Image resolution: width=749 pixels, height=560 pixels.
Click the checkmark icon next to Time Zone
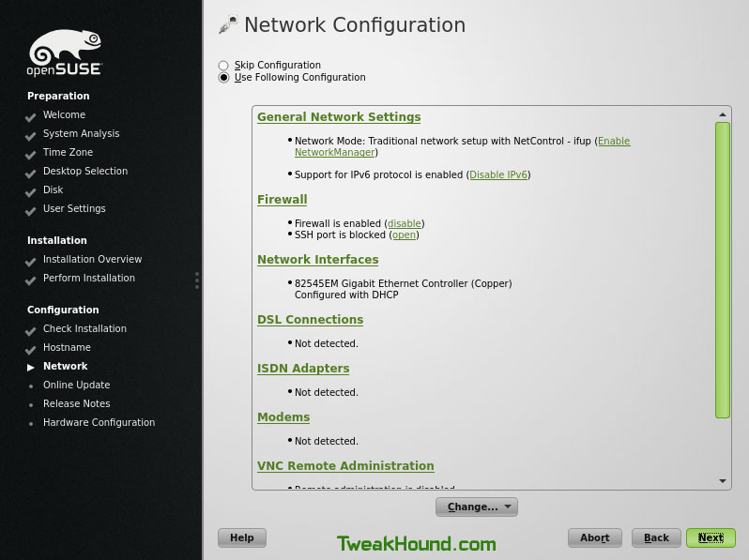31,155
